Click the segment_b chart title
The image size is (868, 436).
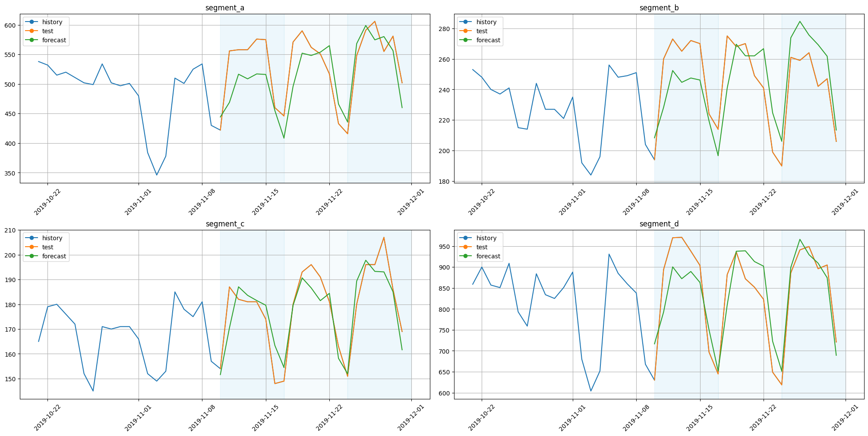click(659, 8)
